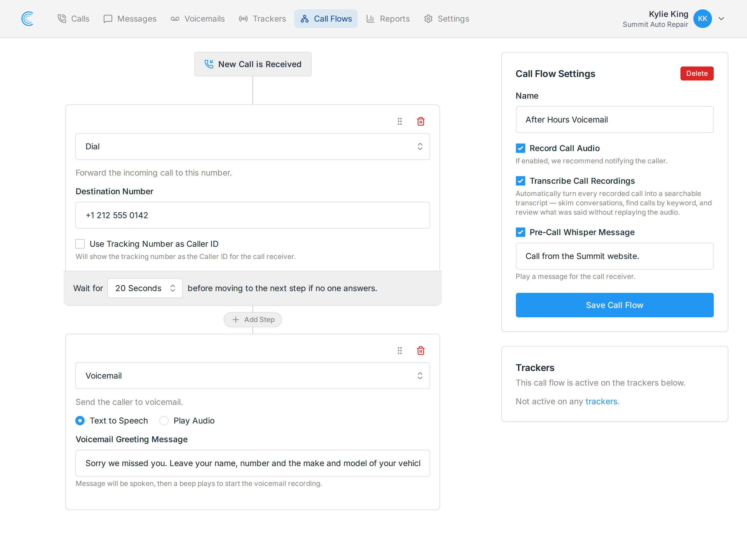Open the 20 Seconds wait dropdown
The image size is (747, 560).
coord(145,288)
